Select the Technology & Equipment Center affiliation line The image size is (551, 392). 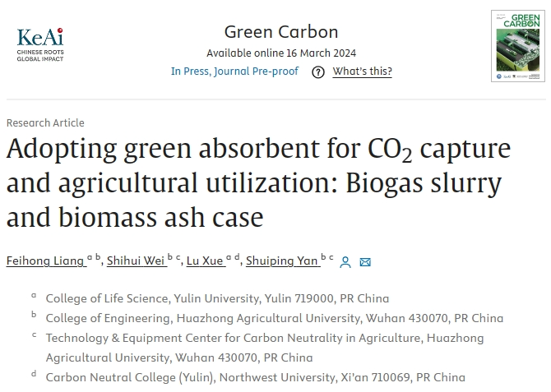point(265,348)
